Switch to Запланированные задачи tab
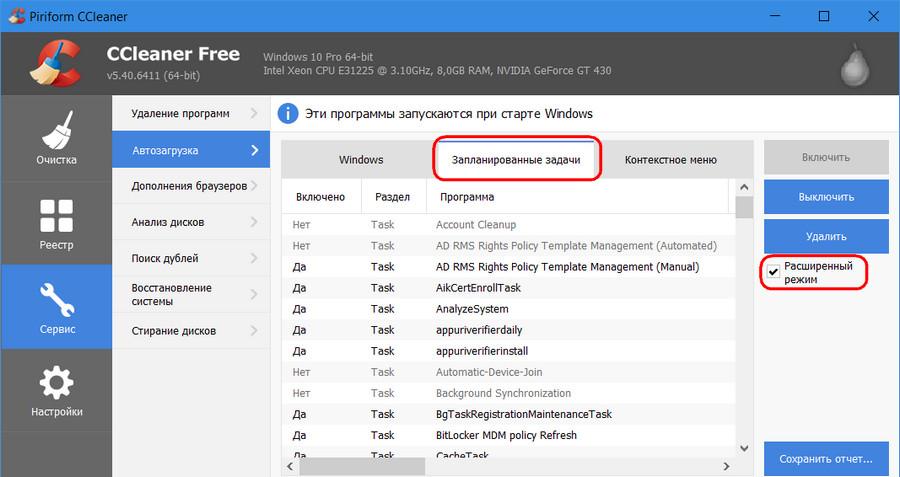This screenshot has width=900, height=477. pyautogui.click(x=516, y=160)
